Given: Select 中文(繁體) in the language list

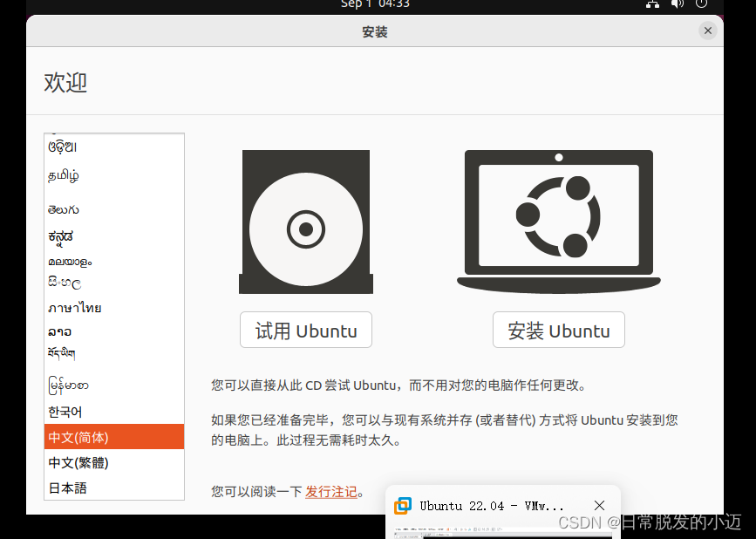Looking at the screenshot, I should 114,462.
